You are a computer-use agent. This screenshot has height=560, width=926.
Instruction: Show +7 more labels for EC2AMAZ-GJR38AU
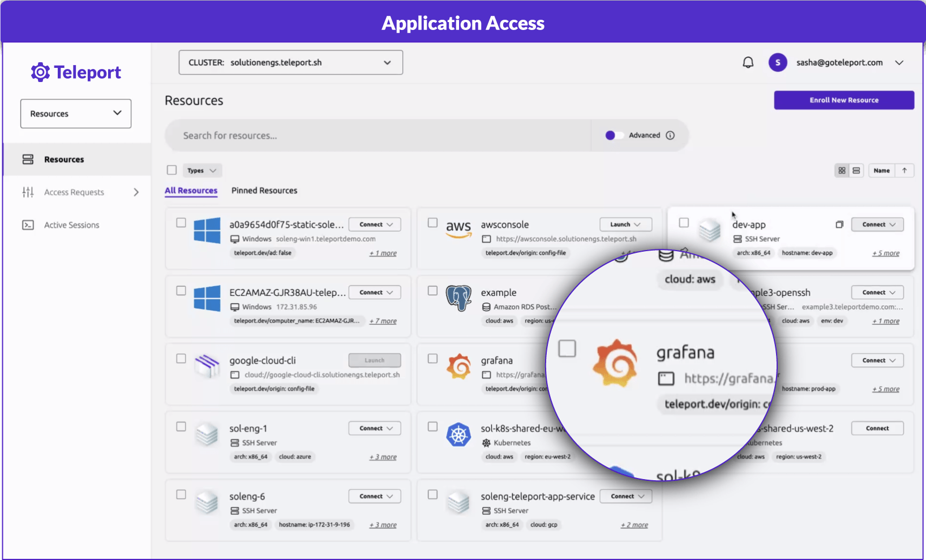tap(383, 321)
